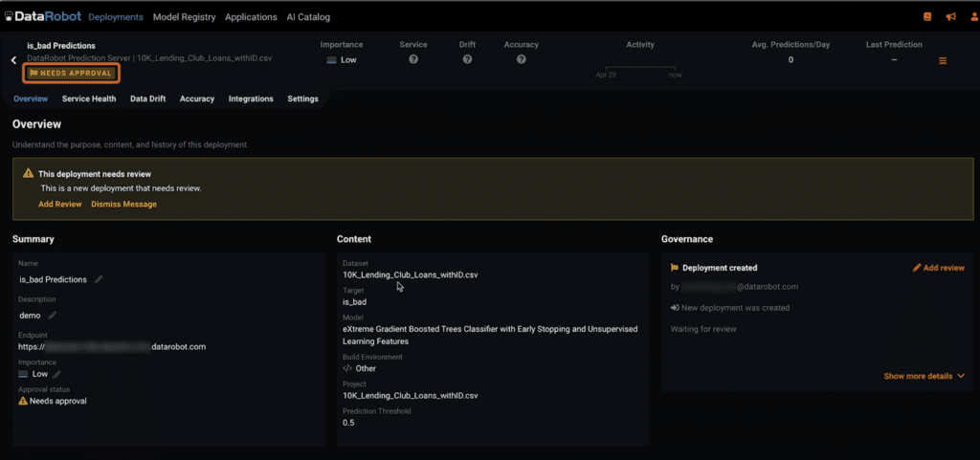The width and height of the screenshot is (980, 460).
Task: Open the Deployments page
Action: point(116,17)
